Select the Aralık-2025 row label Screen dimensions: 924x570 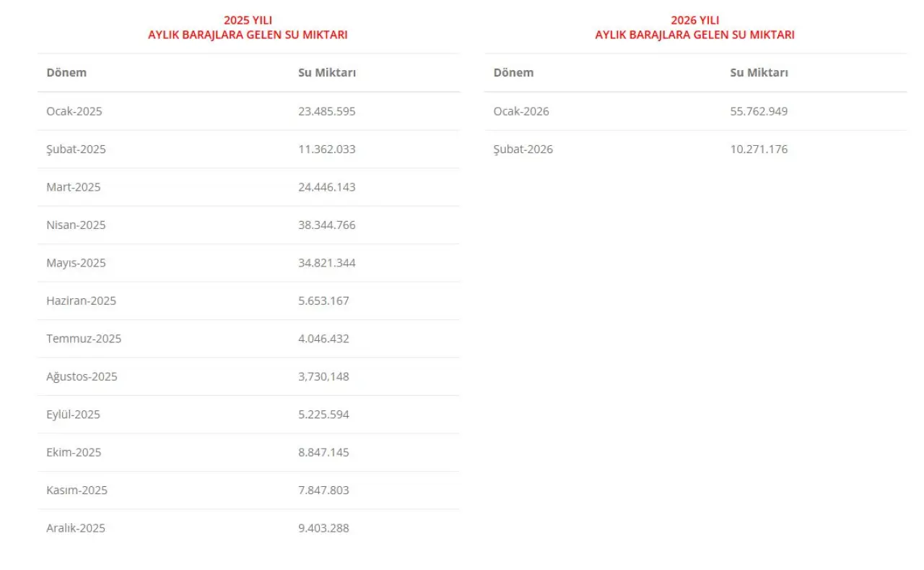76,528
